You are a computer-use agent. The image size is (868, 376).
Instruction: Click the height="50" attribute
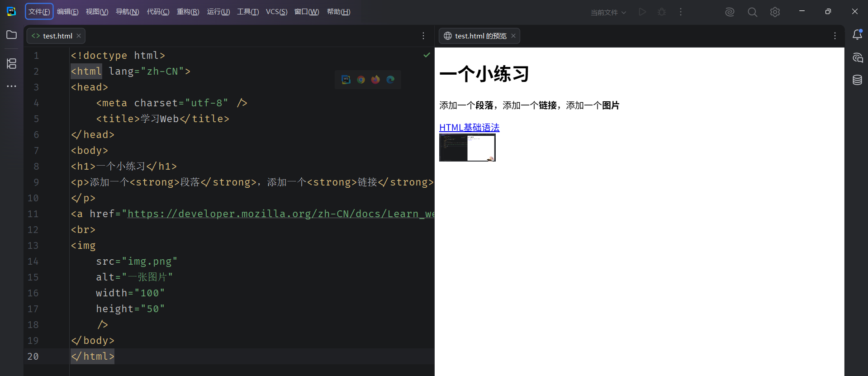(130, 309)
